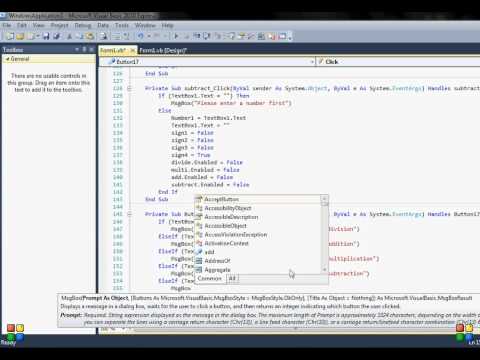Select the Common IntelliSense tab
The image size is (480, 360).
point(210,278)
